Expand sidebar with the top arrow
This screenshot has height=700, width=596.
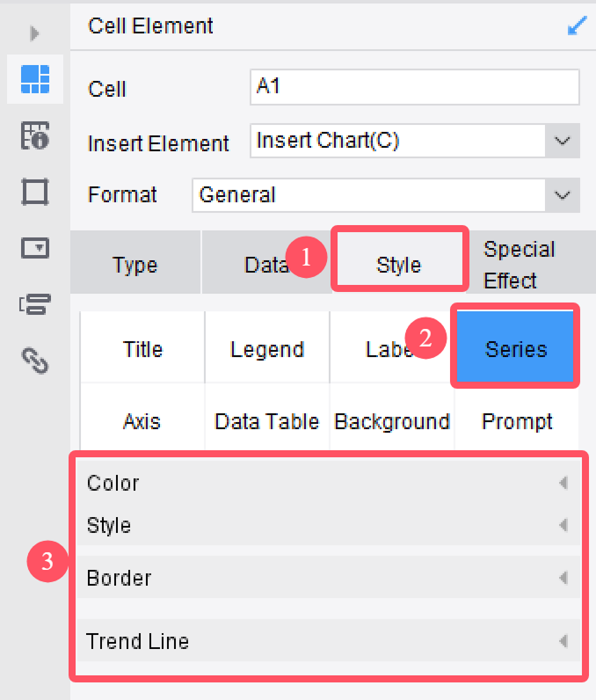[35, 33]
